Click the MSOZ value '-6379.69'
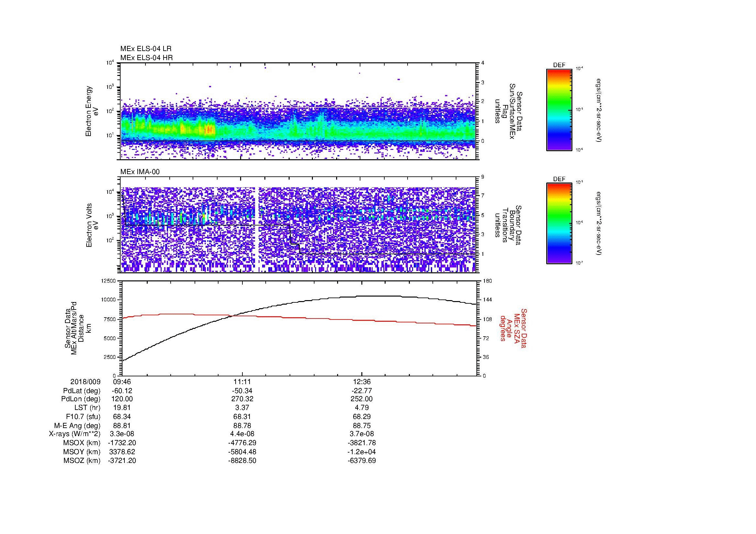The height and width of the screenshot is (534, 756). (x=362, y=461)
